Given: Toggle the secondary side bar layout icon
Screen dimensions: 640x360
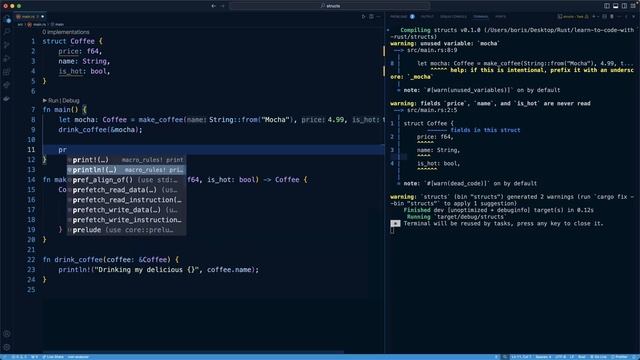Looking at the screenshot, I should pos(624,6).
